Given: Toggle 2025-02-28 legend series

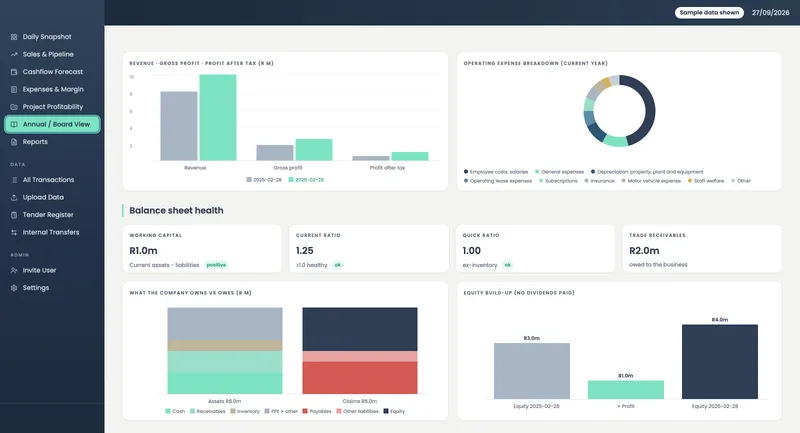Looking at the screenshot, I should click(264, 180).
